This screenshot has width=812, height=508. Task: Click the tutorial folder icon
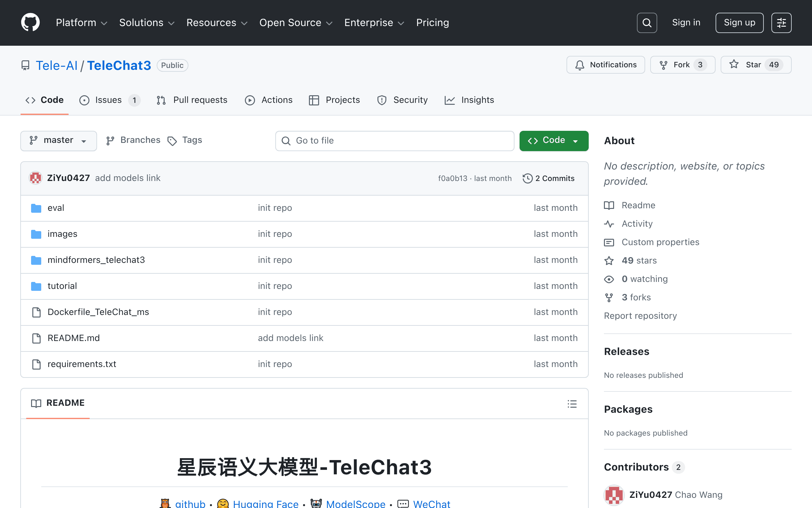tap(36, 286)
